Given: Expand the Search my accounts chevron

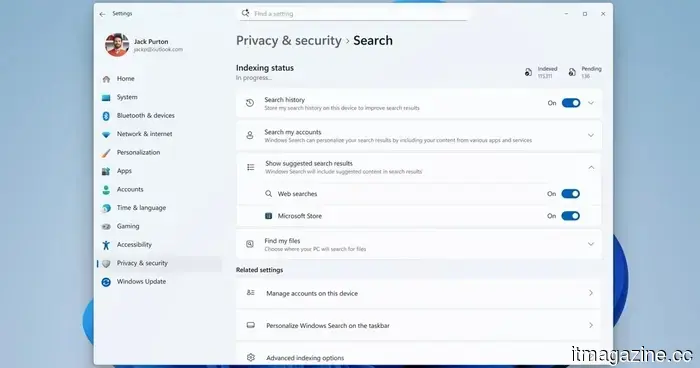Looking at the screenshot, I should pos(591,135).
